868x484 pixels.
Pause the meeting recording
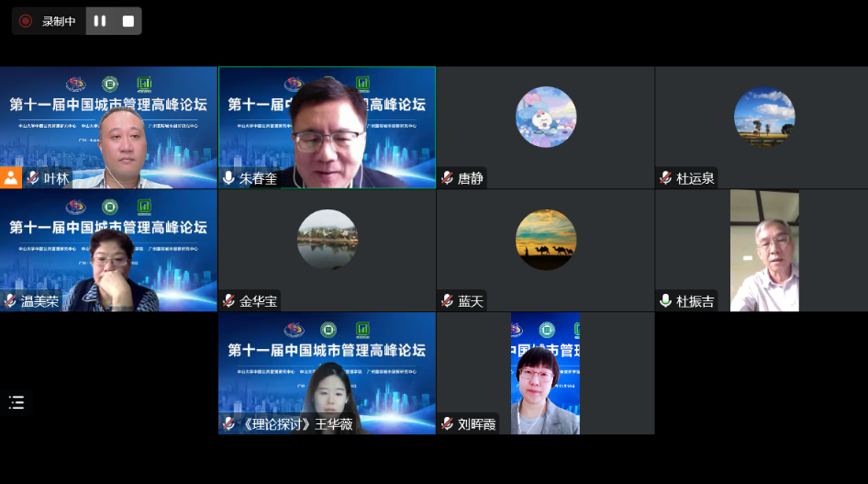click(x=100, y=21)
